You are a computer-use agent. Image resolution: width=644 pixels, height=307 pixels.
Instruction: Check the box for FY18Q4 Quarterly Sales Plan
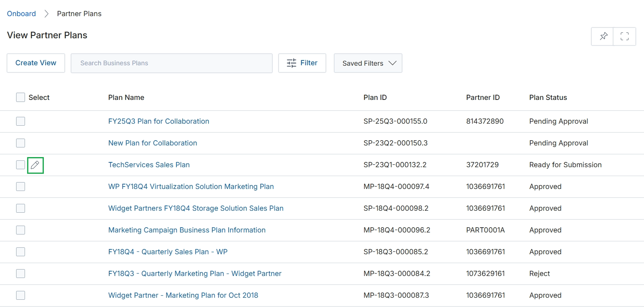pyautogui.click(x=21, y=252)
